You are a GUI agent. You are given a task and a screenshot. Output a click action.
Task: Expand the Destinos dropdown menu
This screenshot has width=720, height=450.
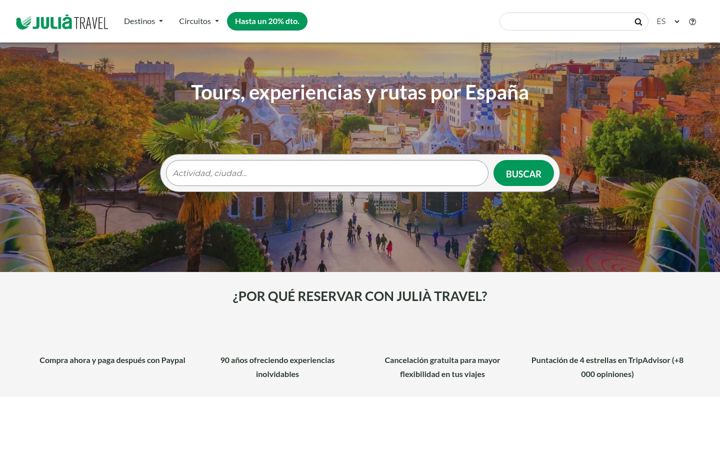pyautogui.click(x=143, y=21)
